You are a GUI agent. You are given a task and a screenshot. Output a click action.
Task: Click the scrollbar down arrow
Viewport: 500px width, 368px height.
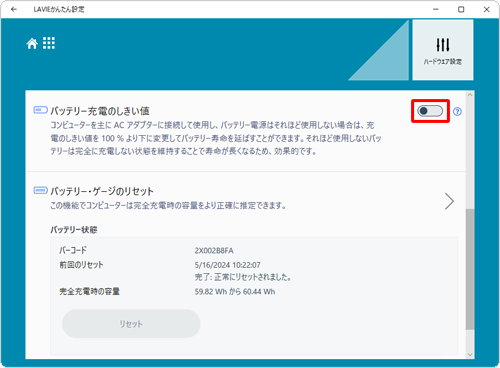[470, 354]
